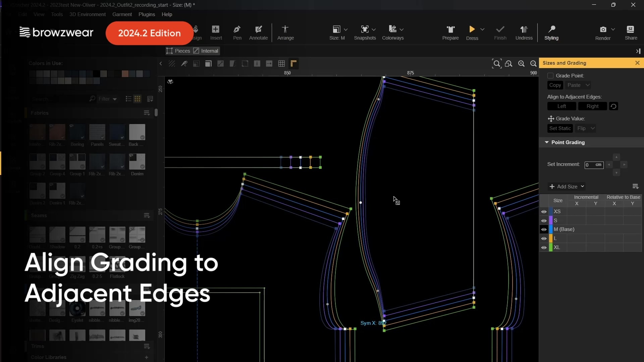644x362 pixels.
Task: Switch to the Internal tab
Action: click(206, 51)
